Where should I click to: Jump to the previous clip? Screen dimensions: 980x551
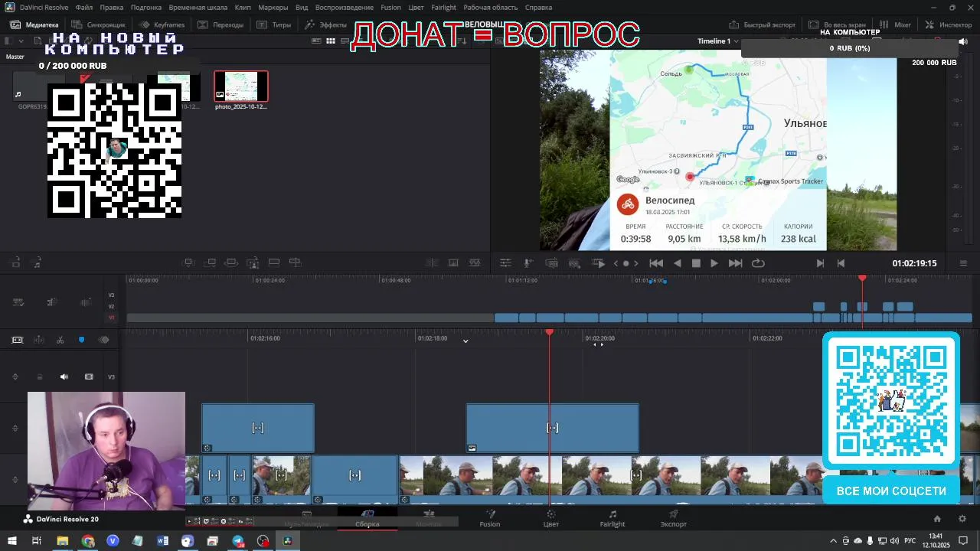(656, 263)
